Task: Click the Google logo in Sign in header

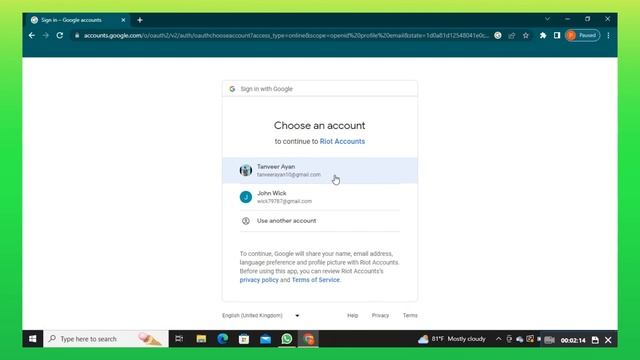Action: [232, 89]
